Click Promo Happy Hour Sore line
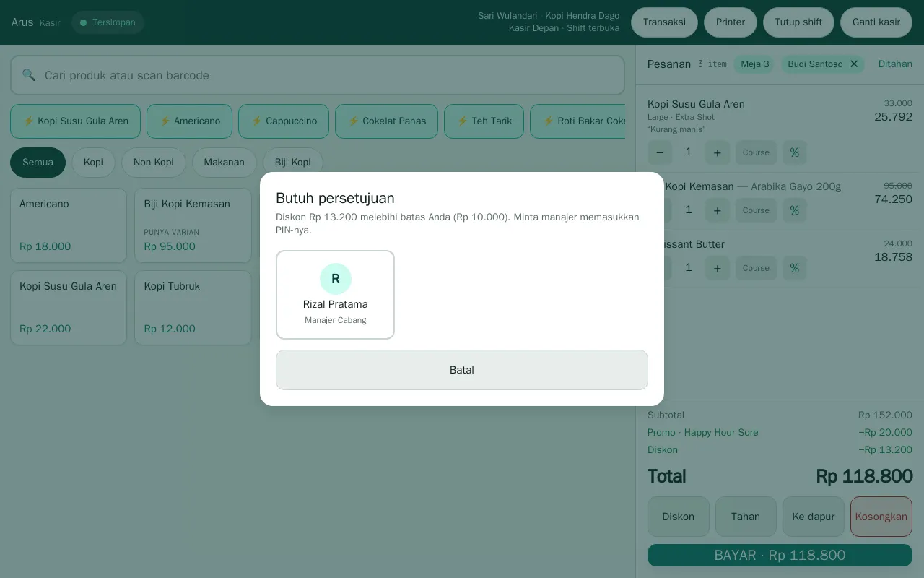This screenshot has width=924, height=578. 780,433
